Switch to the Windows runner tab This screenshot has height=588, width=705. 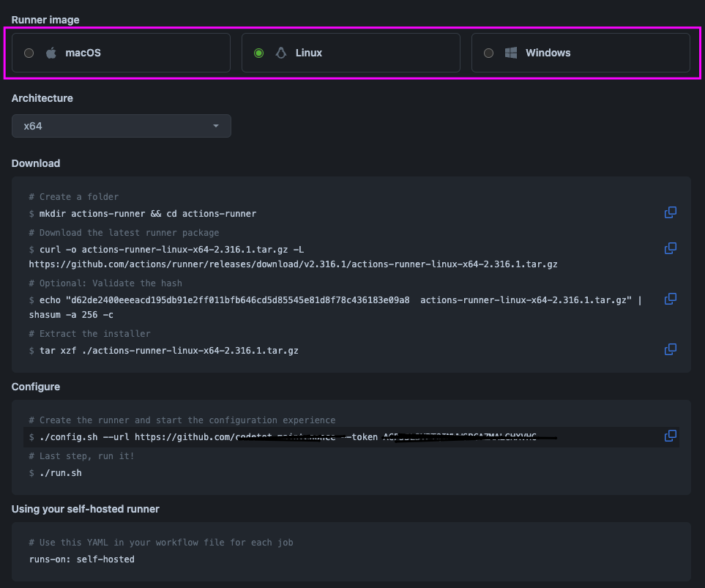pyautogui.click(x=581, y=52)
